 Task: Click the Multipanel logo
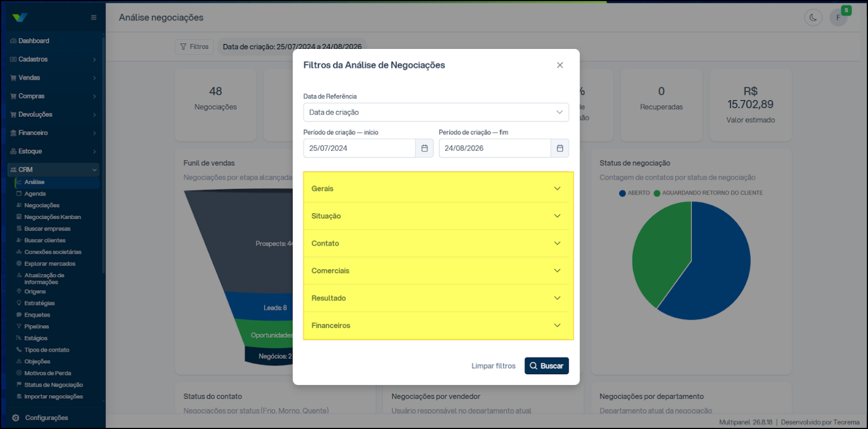[x=20, y=17]
